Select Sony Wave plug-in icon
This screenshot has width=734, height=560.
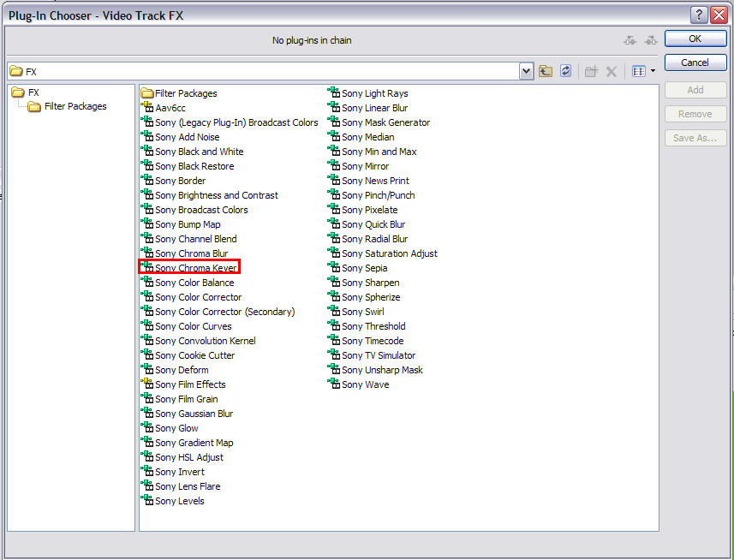(x=334, y=384)
